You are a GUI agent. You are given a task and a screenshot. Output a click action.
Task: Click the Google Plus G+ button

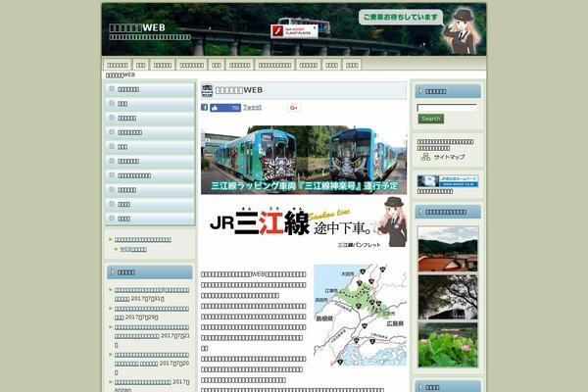(294, 108)
